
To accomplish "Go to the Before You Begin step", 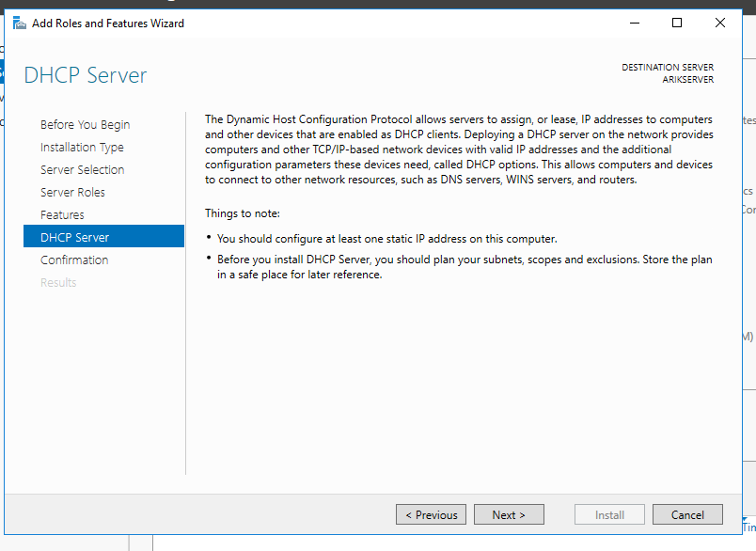I will tap(86, 125).
